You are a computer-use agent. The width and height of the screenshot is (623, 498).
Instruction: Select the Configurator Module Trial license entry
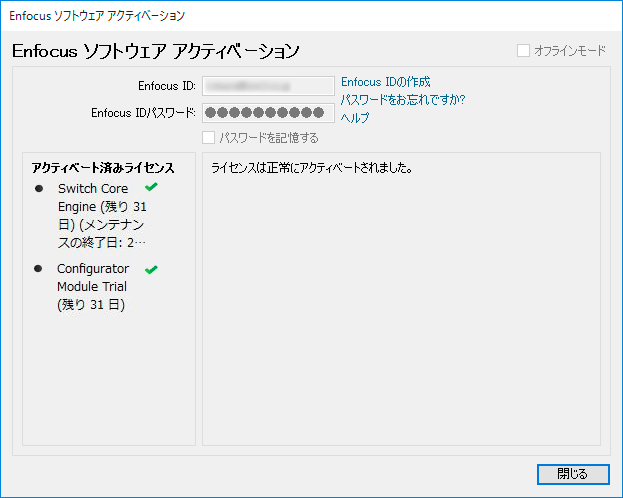coord(93,287)
